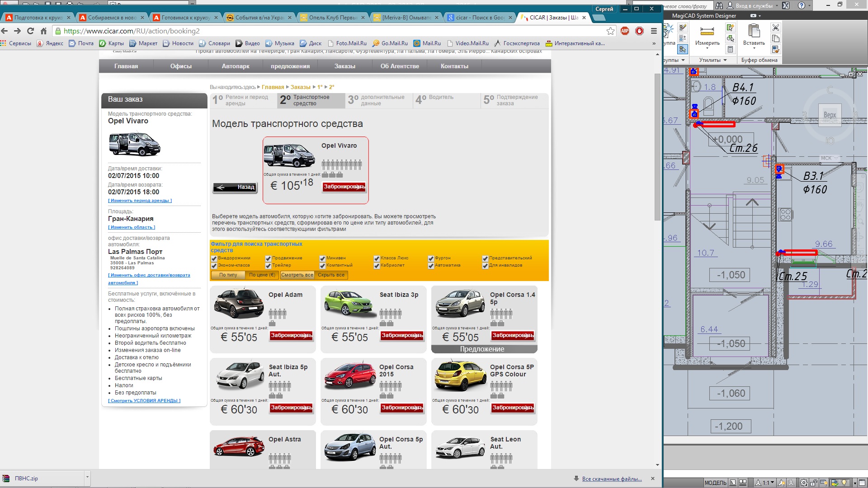Image resolution: width=868 pixels, height=488 pixels.
Task: Open the Chrome home page icon
Action: point(43,31)
